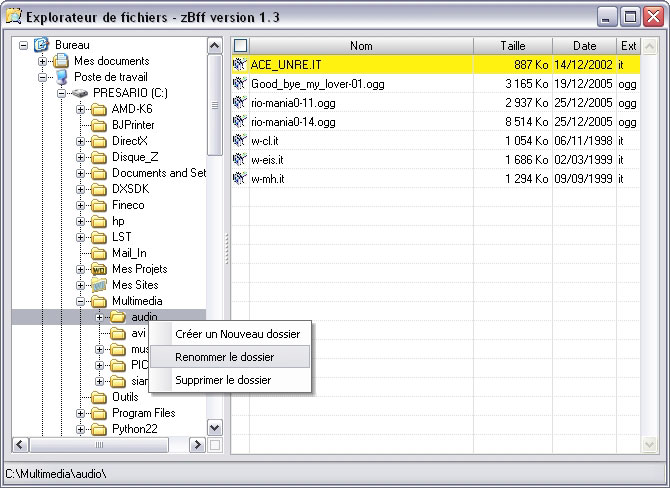Click the BJPrinter folder icon
The width and height of the screenshot is (670, 488).
click(x=99, y=125)
